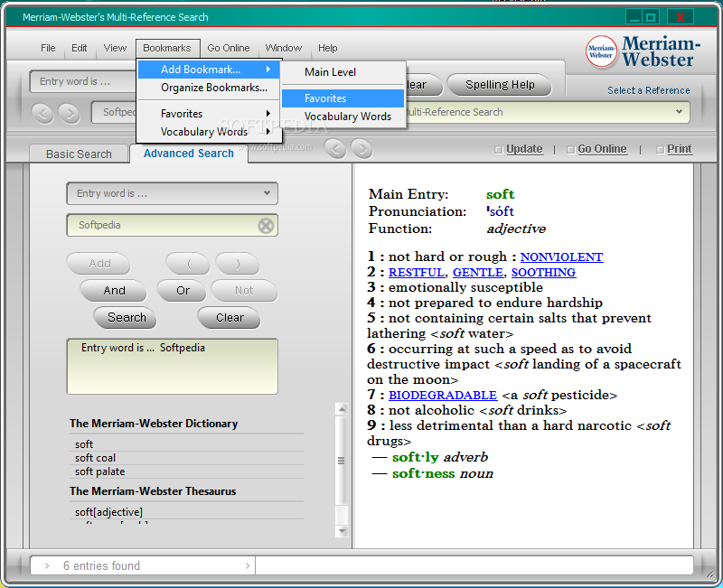Click the Print link
Image resolution: width=723 pixels, height=588 pixels.
pos(680,149)
